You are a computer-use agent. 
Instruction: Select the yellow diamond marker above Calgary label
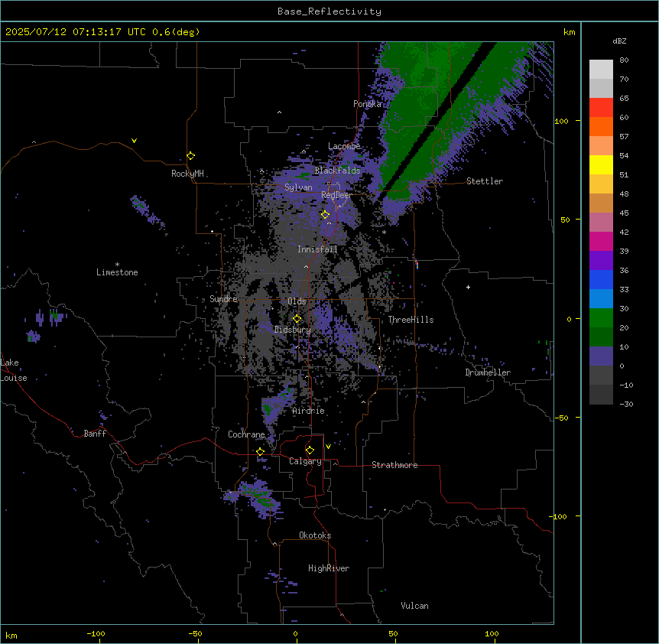tap(310, 450)
